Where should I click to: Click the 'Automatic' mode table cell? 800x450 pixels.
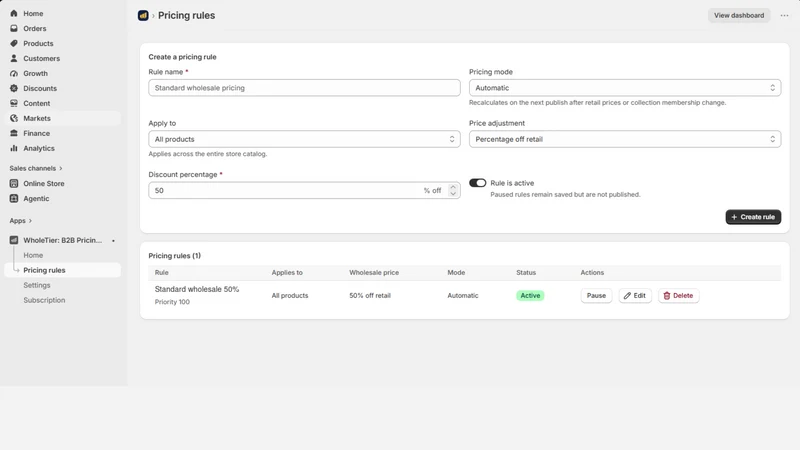[x=463, y=295]
